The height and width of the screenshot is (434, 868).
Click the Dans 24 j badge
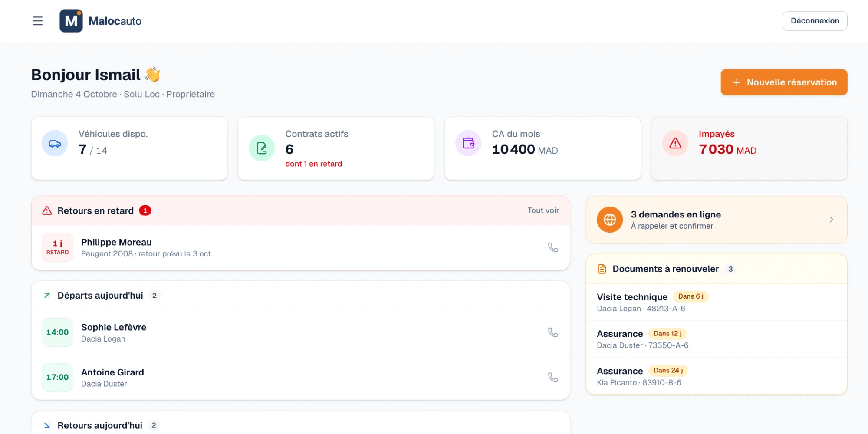pos(668,370)
